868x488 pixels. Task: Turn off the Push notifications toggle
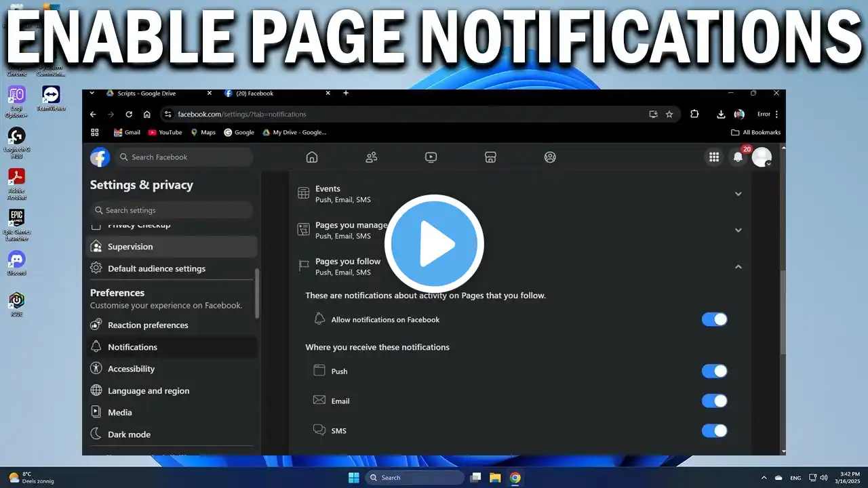[x=714, y=371]
